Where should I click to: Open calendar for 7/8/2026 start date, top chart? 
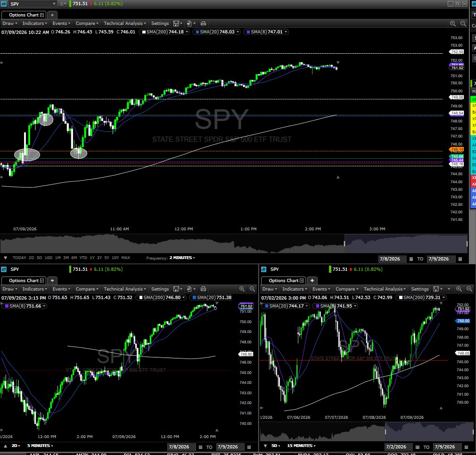(x=411, y=259)
